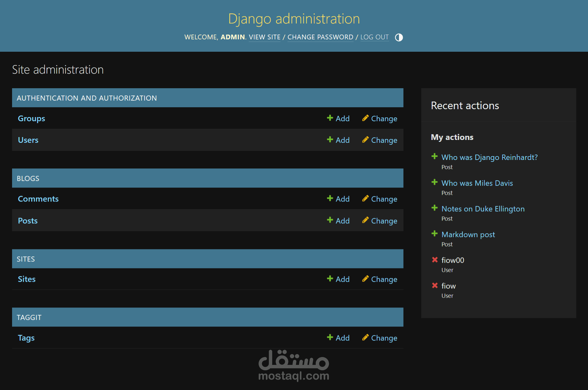This screenshot has height=390, width=588.
Task: Open the Users model link
Action: pos(28,140)
